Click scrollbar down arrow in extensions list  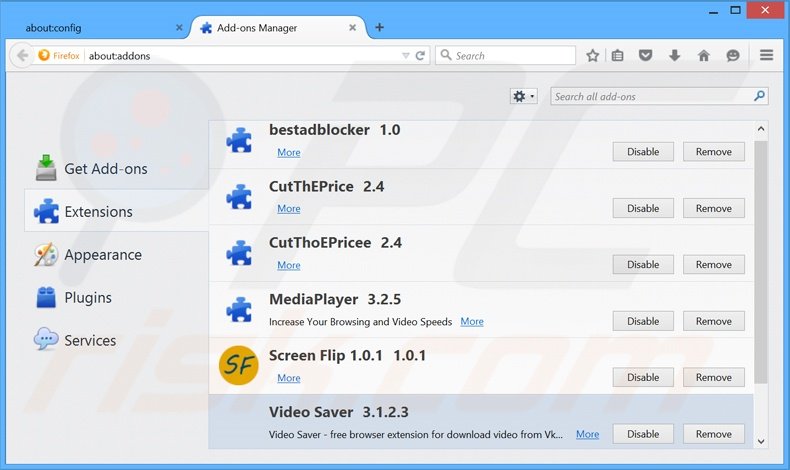761,441
